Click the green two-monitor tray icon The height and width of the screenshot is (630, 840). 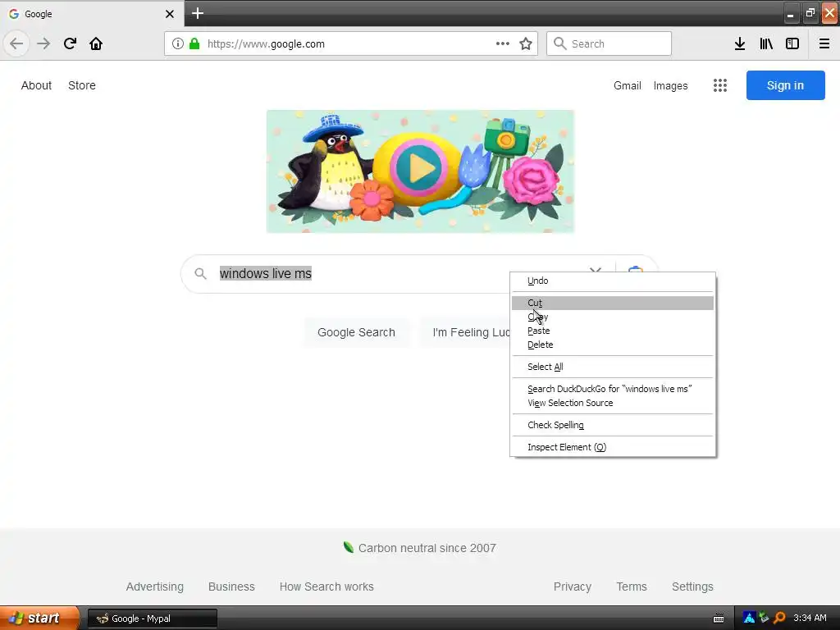[x=765, y=619]
